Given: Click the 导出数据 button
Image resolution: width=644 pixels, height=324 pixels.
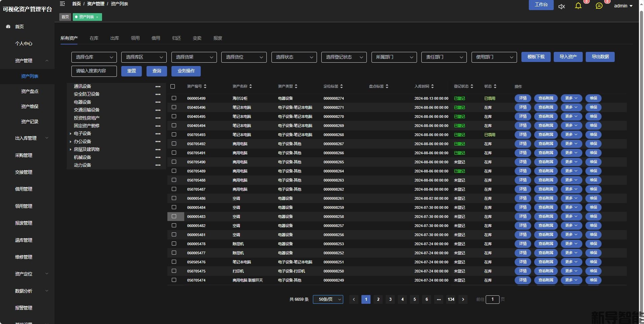Looking at the screenshot, I should tap(600, 57).
